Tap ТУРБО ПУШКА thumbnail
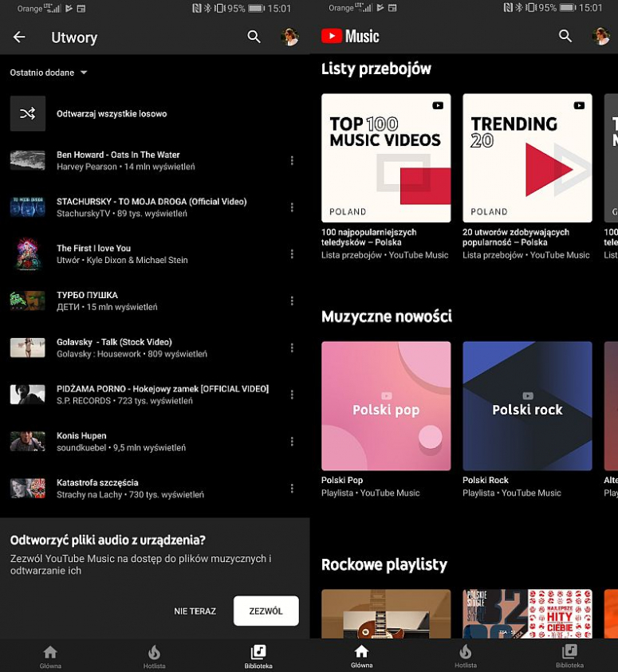The height and width of the screenshot is (672, 618). pyautogui.click(x=28, y=301)
